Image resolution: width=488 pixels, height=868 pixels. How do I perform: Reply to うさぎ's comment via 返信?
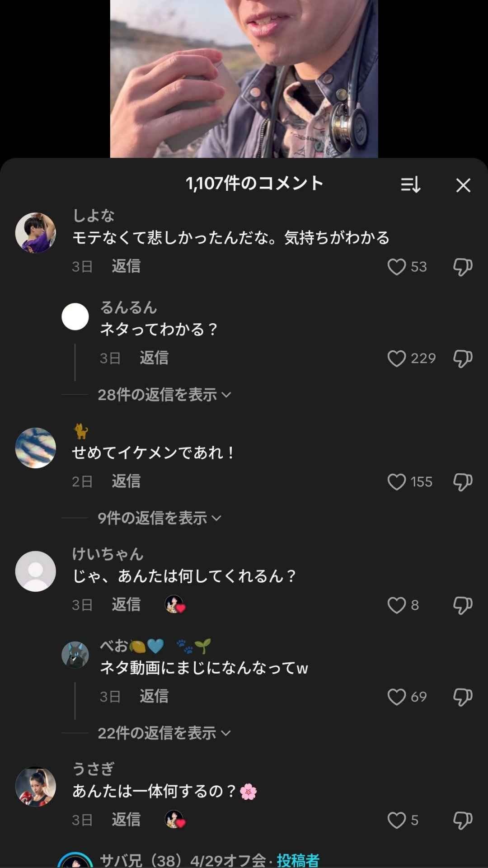coord(126,820)
